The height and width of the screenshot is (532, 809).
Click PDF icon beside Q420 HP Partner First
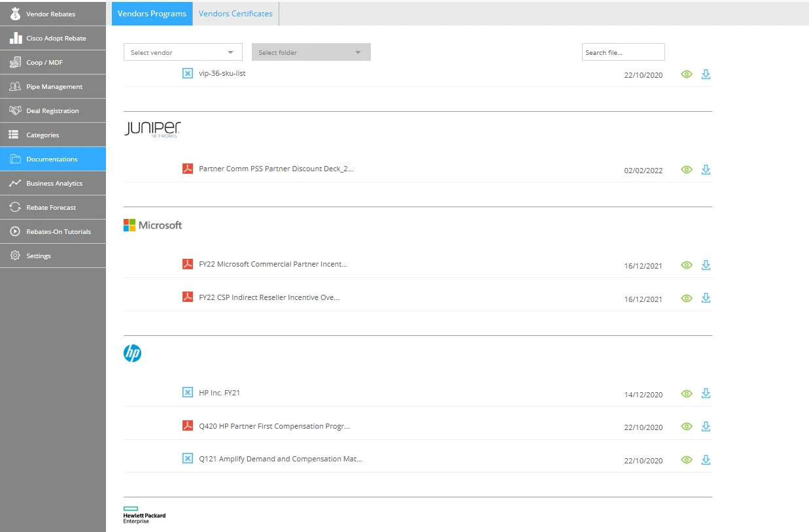[188, 425]
